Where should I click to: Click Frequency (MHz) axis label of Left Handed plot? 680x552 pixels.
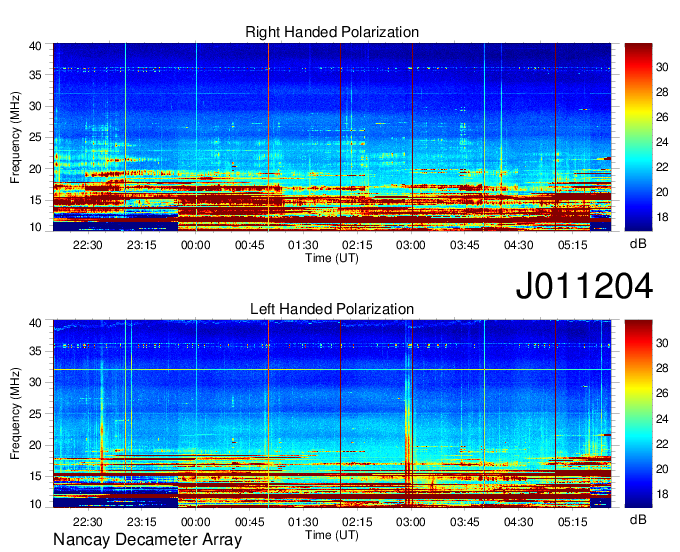pyautogui.click(x=15, y=414)
